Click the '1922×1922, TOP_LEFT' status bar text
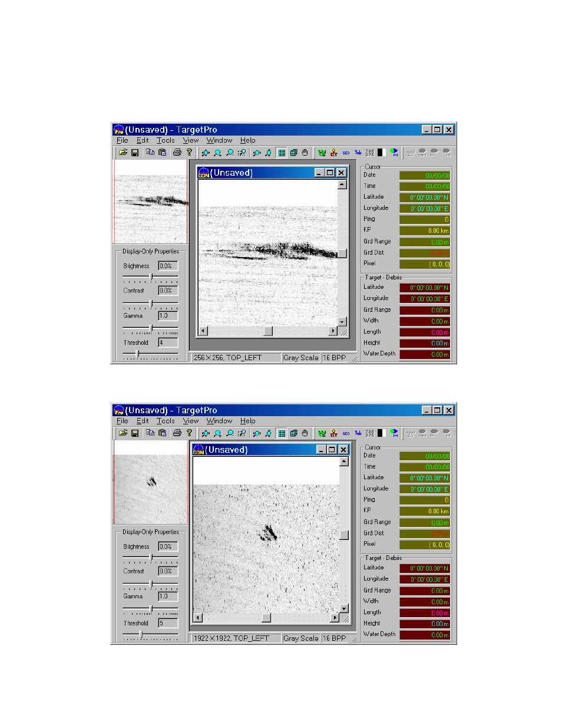The height and width of the screenshot is (728, 562). click(x=231, y=638)
